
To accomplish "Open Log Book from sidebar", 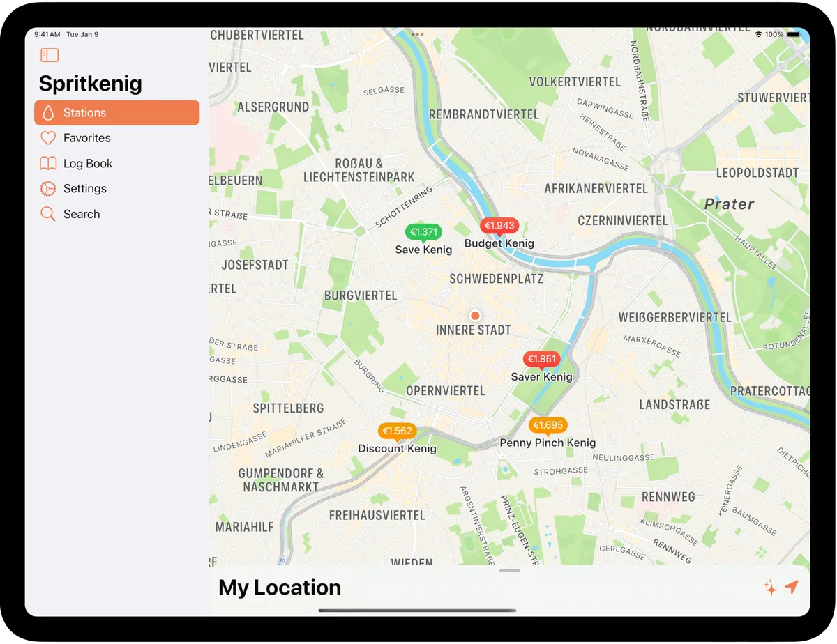I will tap(88, 164).
